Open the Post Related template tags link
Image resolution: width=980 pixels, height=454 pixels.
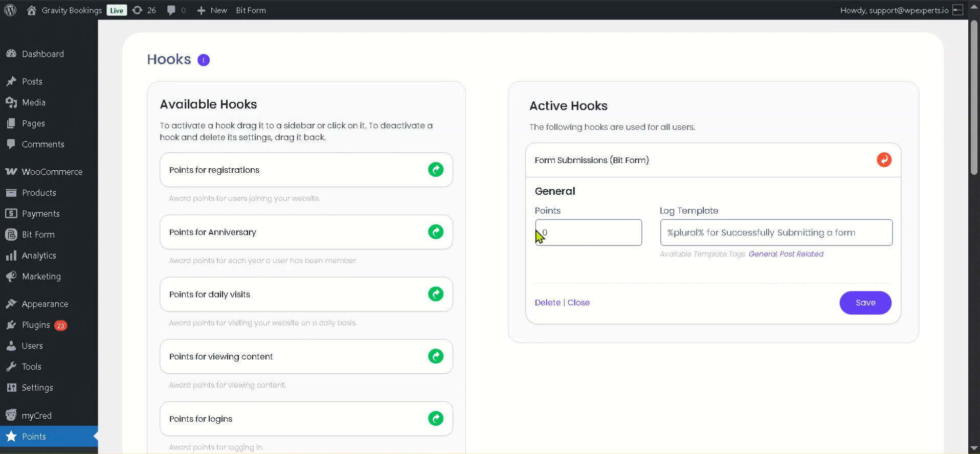[x=801, y=254]
